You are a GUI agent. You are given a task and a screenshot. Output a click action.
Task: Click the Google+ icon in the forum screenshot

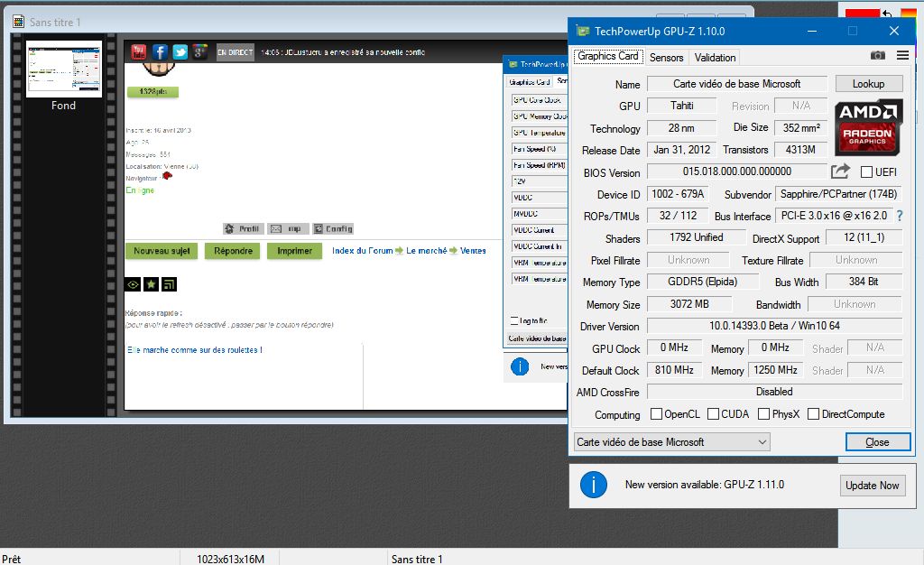click(x=199, y=51)
